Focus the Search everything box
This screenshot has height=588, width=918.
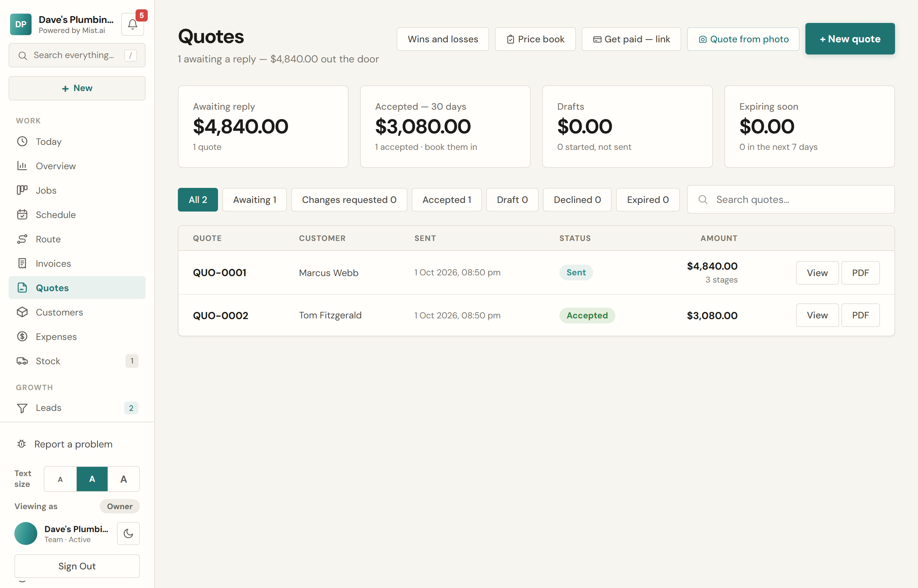coord(77,55)
